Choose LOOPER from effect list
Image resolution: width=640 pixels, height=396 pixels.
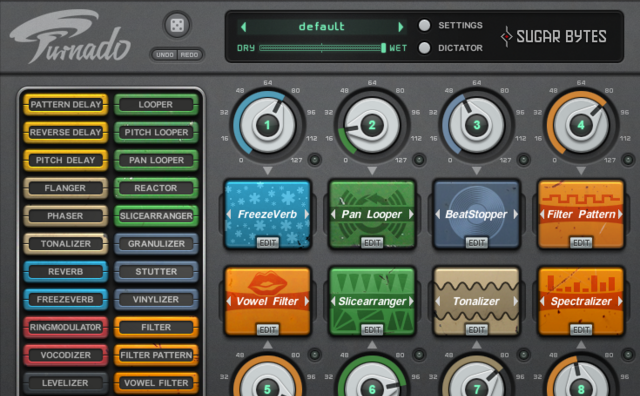coord(156,105)
